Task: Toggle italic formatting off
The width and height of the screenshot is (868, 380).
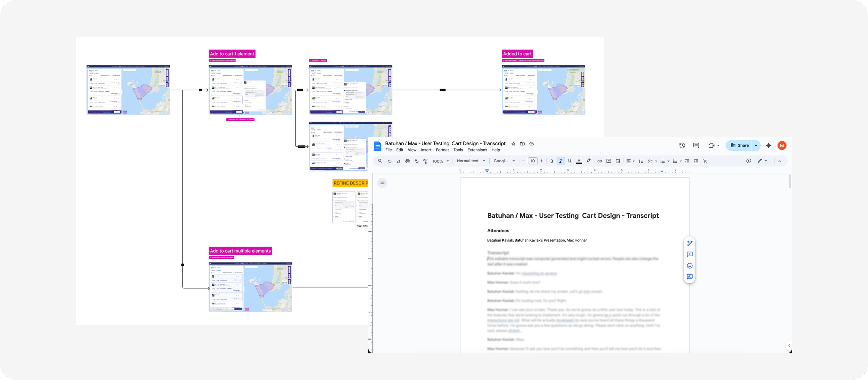Action: point(560,161)
